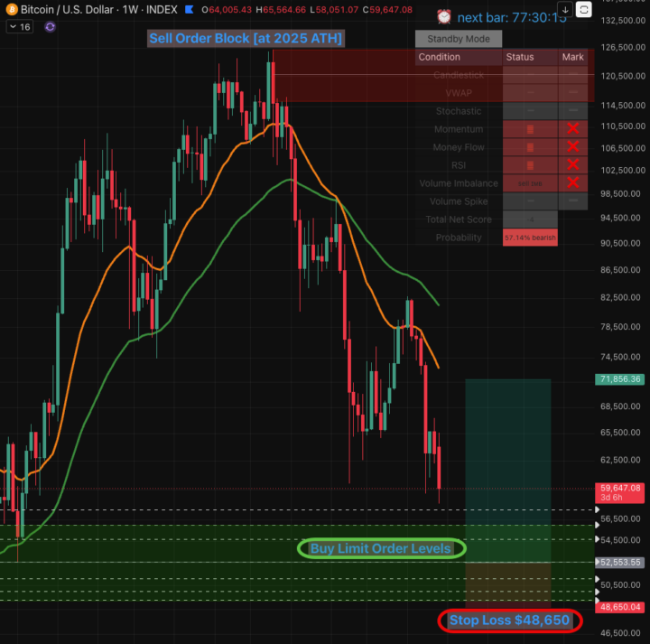Viewport: 650px width, 644px height.
Task: Select the Momentum condition label
Action: [459, 129]
